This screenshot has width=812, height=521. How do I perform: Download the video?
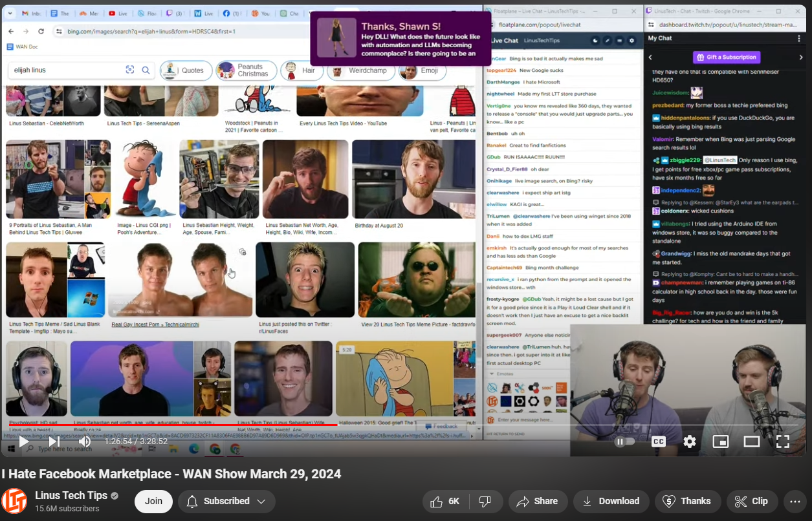[611, 501]
